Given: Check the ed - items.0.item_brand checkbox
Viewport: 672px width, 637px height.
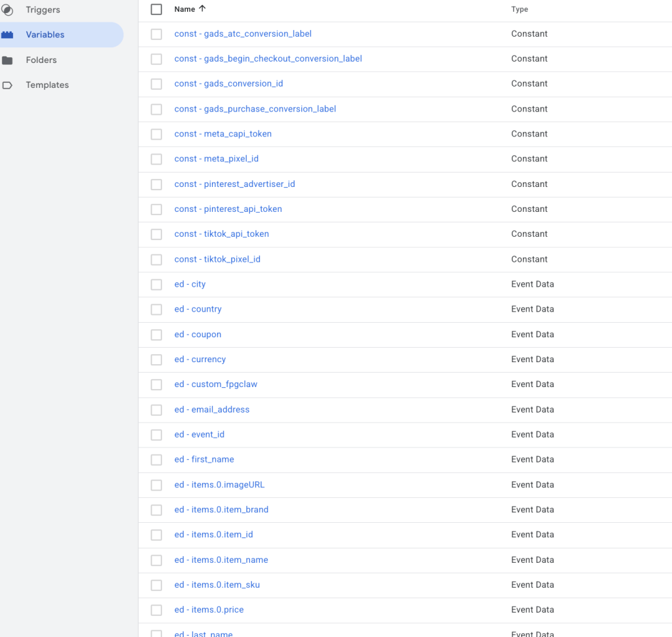Looking at the screenshot, I should point(156,510).
